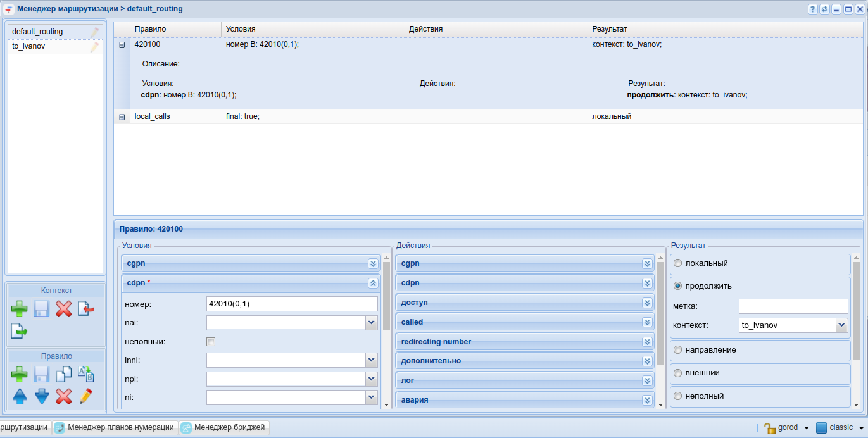The height and width of the screenshot is (438, 868).
Task: Select the внешний result radio button
Action: pos(677,373)
